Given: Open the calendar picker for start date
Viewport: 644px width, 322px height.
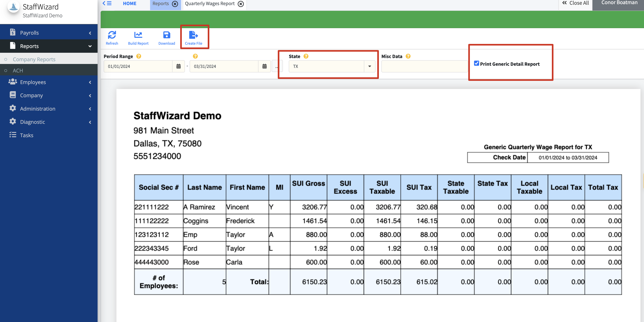Looking at the screenshot, I should coord(178,66).
